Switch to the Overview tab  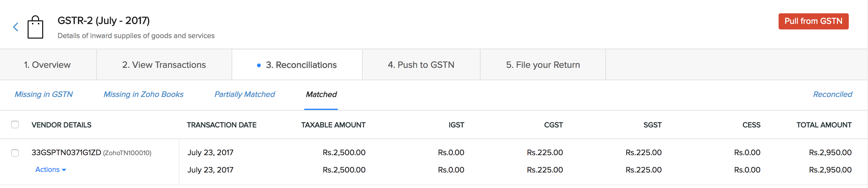click(47, 64)
